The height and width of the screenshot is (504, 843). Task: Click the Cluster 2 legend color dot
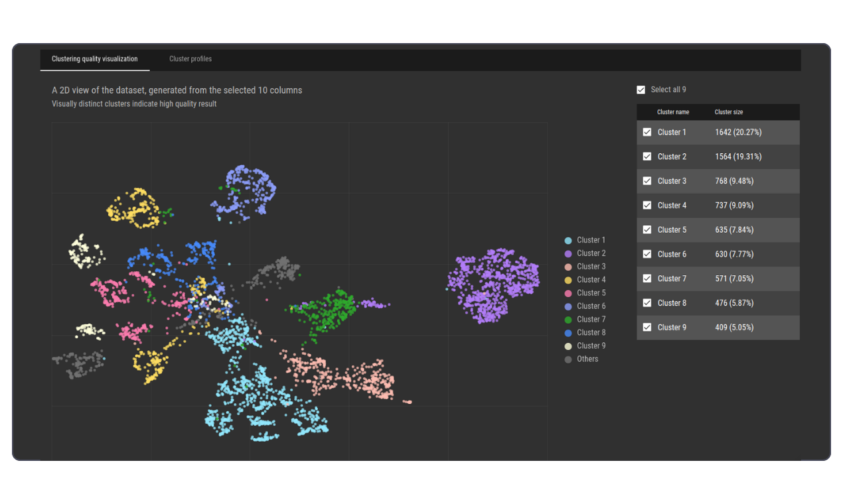[x=568, y=253]
